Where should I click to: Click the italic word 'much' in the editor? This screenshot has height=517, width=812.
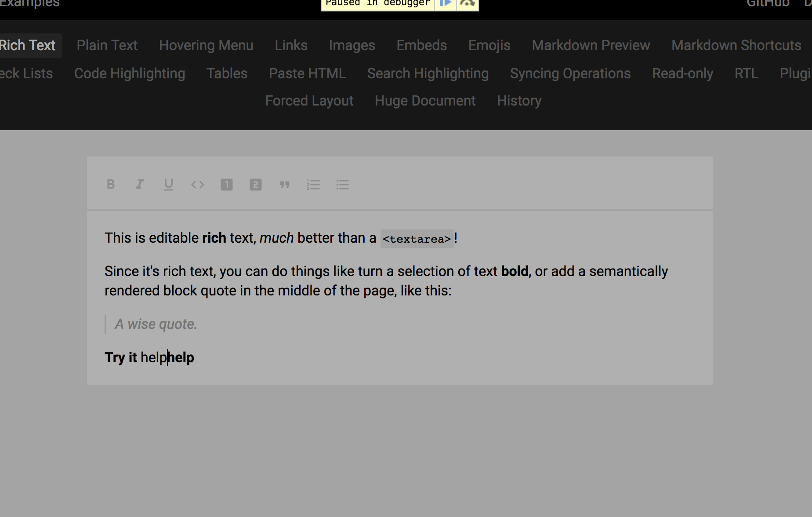(276, 238)
